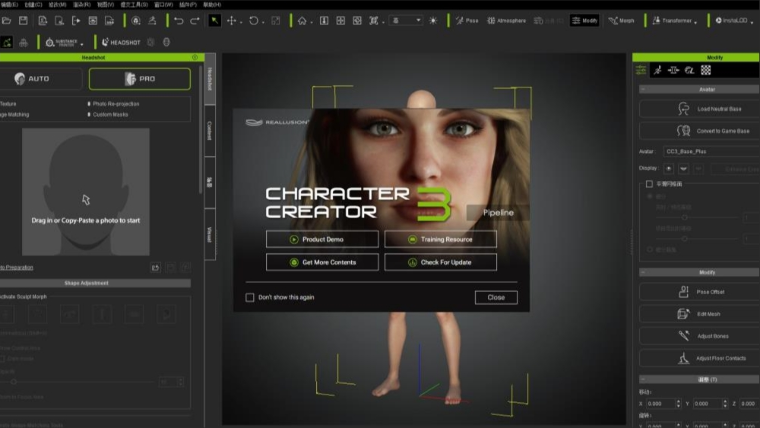Viewport: 760px width, 428px height.
Task: Save project with the floppy disk icon
Action: pos(23,20)
